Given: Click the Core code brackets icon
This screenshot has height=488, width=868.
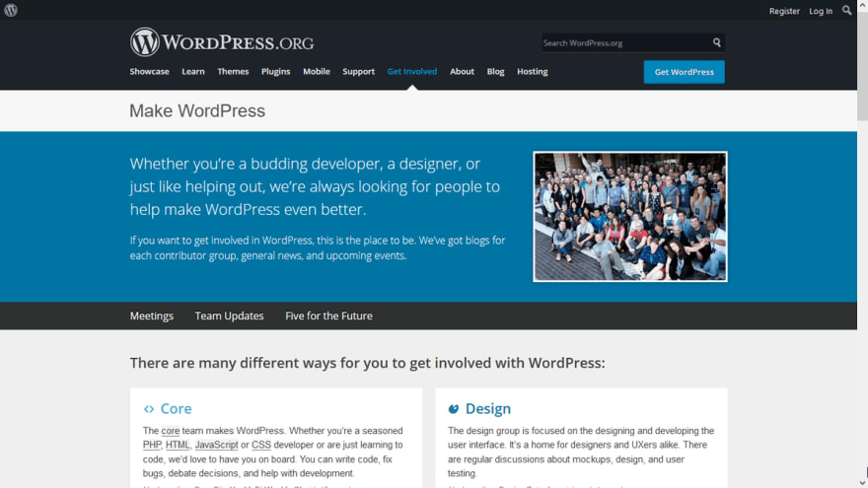Looking at the screenshot, I should click(x=149, y=409).
